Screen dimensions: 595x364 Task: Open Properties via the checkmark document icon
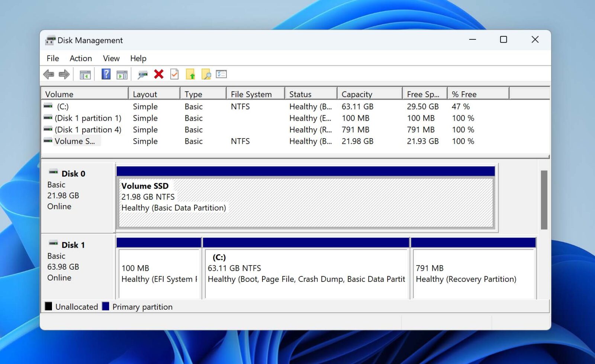point(173,74)
